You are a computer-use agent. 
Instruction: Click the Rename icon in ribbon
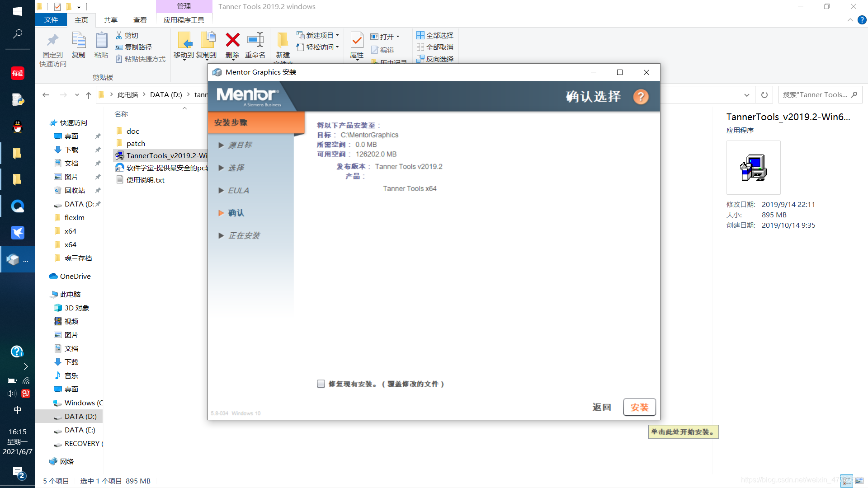coord(255,41)
